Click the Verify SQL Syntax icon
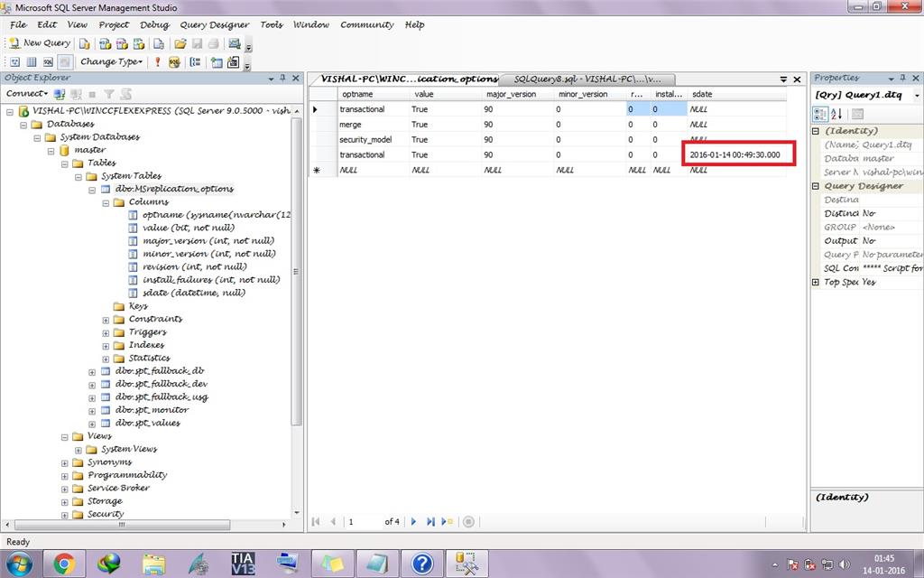924x578 pixels. tap(174, 62)
